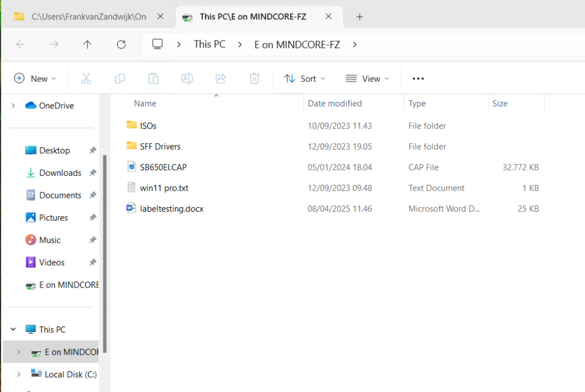
Task: Collapse the This PC tree node
Action: coord(13,330)
